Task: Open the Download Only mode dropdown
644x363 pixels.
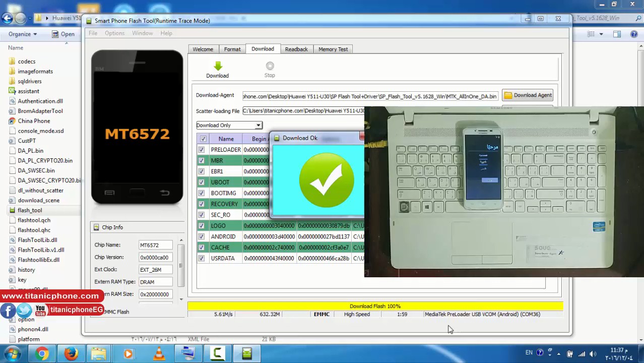Action: [x=229, y=125]
